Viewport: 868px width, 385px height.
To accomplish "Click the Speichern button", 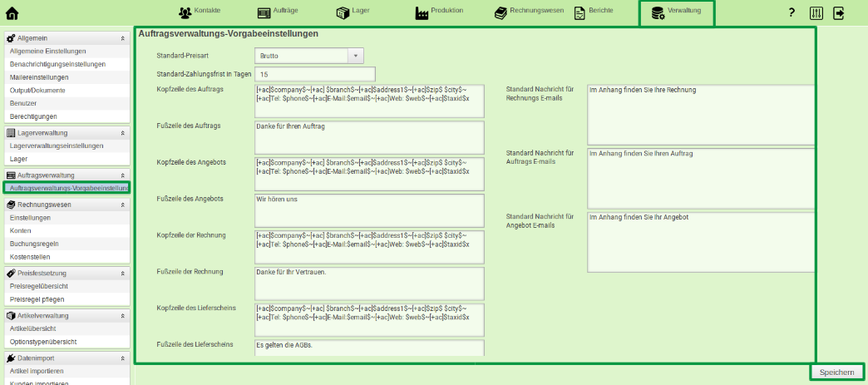I will [836, 373].
